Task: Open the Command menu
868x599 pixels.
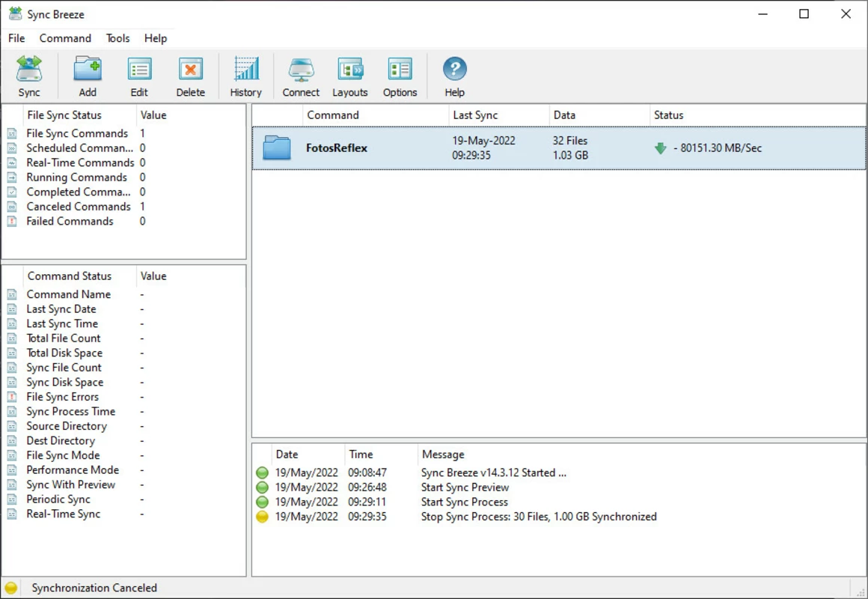Action: 65,38
